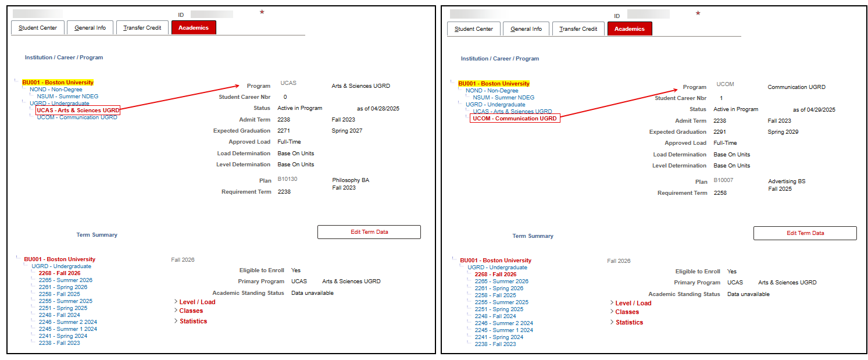868x360 pixels.
Task: Open Student Center tab in left panel
Action: [38, 27]
